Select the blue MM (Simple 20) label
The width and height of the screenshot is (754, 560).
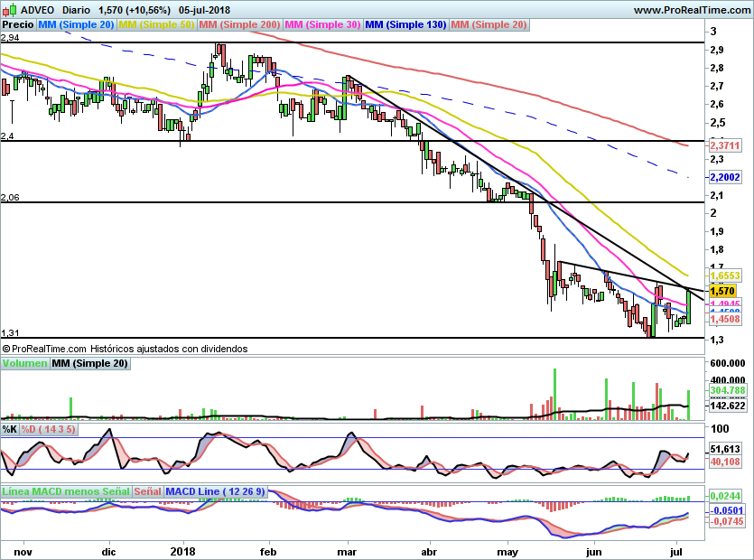[76, 24]
